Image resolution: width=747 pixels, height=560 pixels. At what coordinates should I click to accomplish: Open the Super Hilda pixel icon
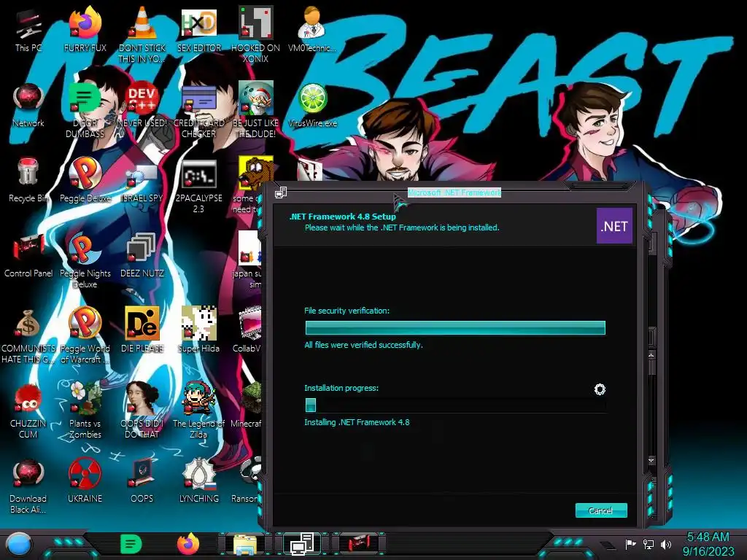coord(198,323)
